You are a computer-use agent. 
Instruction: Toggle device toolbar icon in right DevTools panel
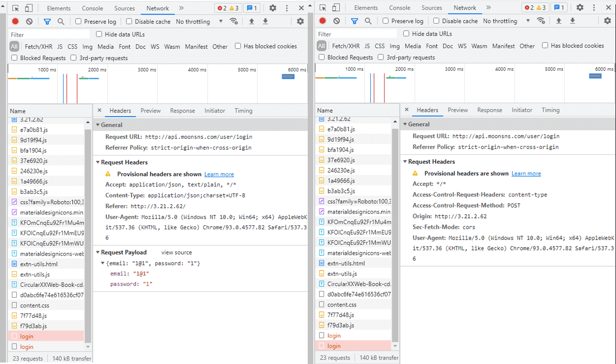336,8
